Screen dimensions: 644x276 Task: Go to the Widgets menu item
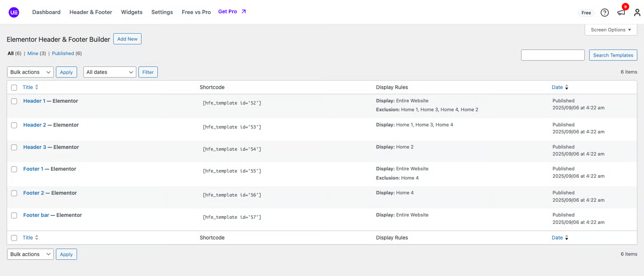(131, 12)
